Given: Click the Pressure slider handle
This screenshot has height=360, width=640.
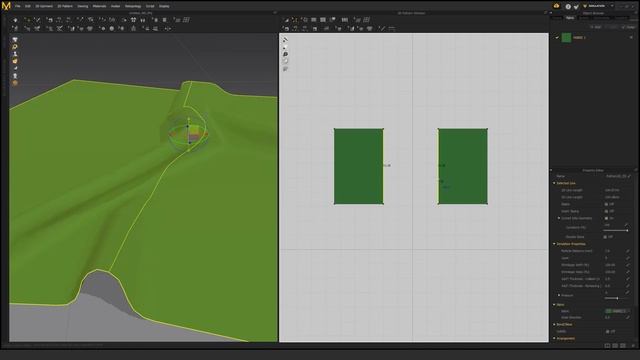Looking at the screenshot, I should point(617,298).
